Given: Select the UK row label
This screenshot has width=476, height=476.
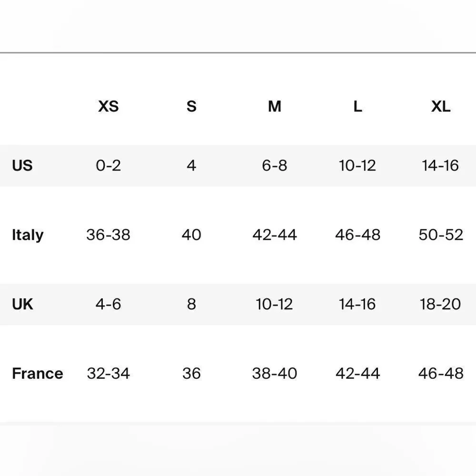Looking at the screenshot, I should (22, 304).
